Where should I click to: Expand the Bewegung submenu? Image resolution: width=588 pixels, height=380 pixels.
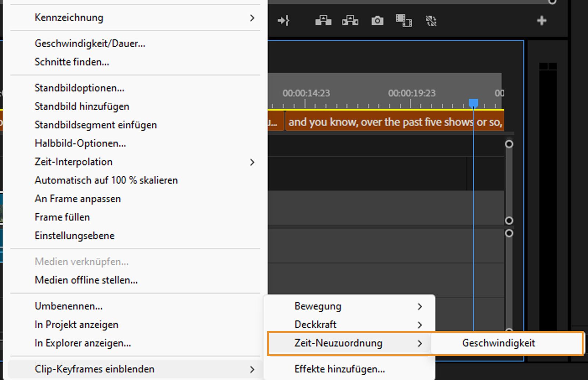[x=318, y=306]
